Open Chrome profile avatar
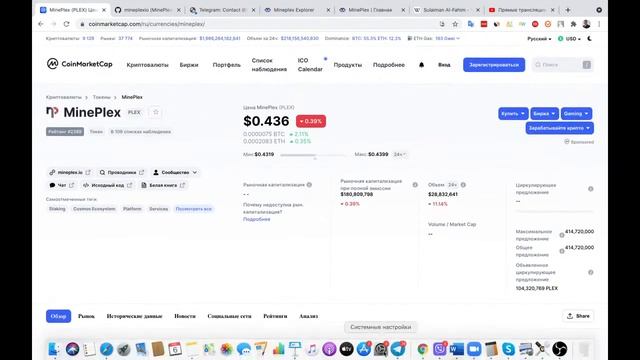The image size is (640, 360). click(586, 24)
